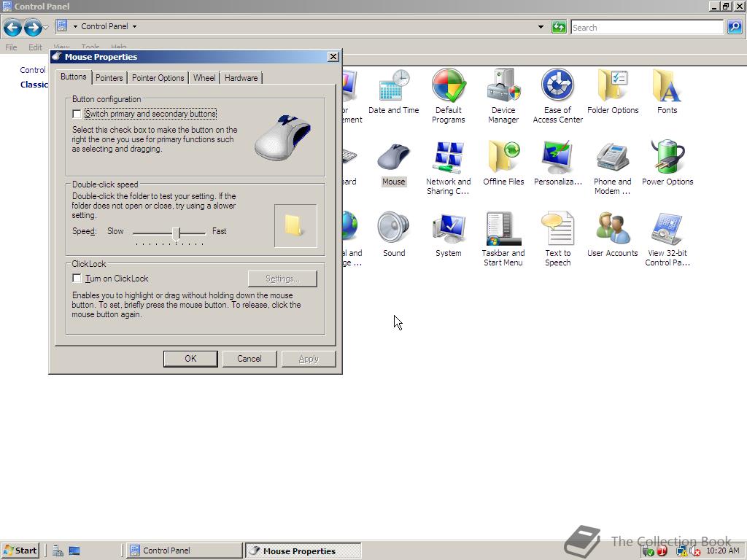Click the clock showing 10:20 AM

(x=723, y=551)
